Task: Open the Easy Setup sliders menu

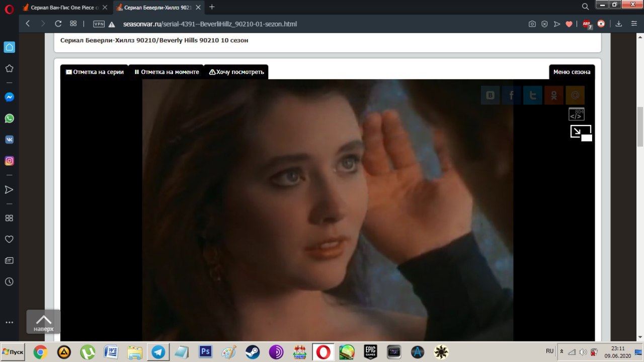Action: point(633,24)
